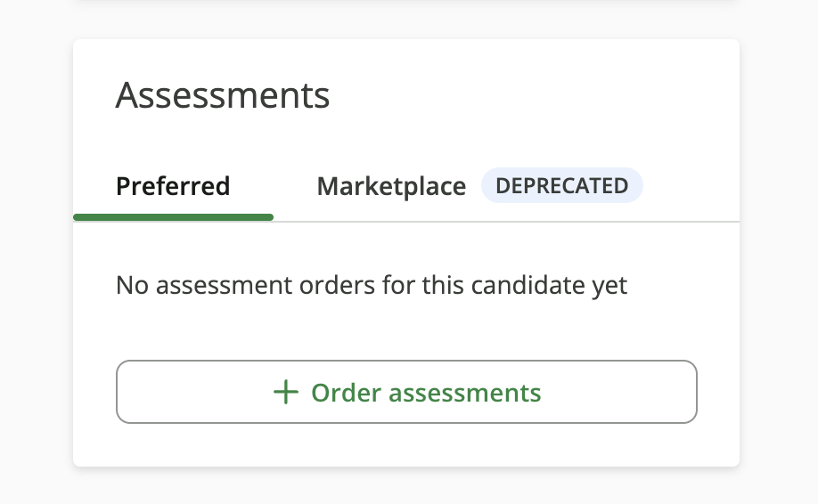Viewport: 818px width, 504px height.
Task: Click the Order assessments label text
Action: click(426, 393)
